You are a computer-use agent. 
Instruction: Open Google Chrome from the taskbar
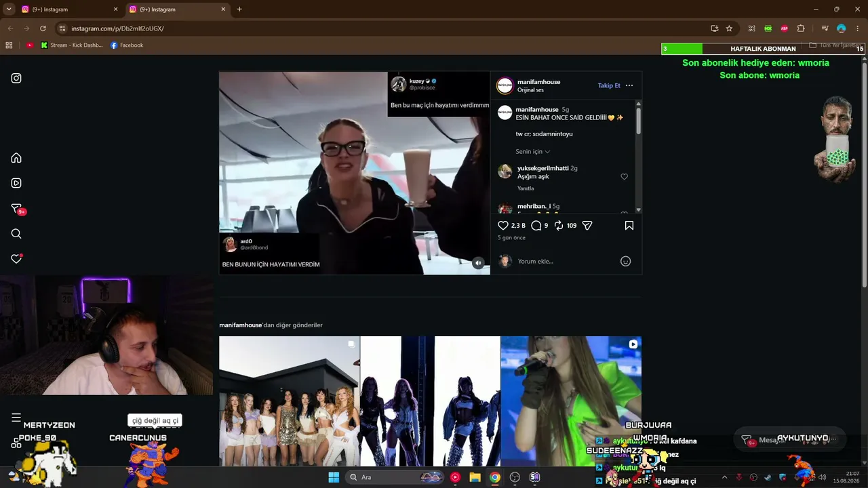point(495,477)
